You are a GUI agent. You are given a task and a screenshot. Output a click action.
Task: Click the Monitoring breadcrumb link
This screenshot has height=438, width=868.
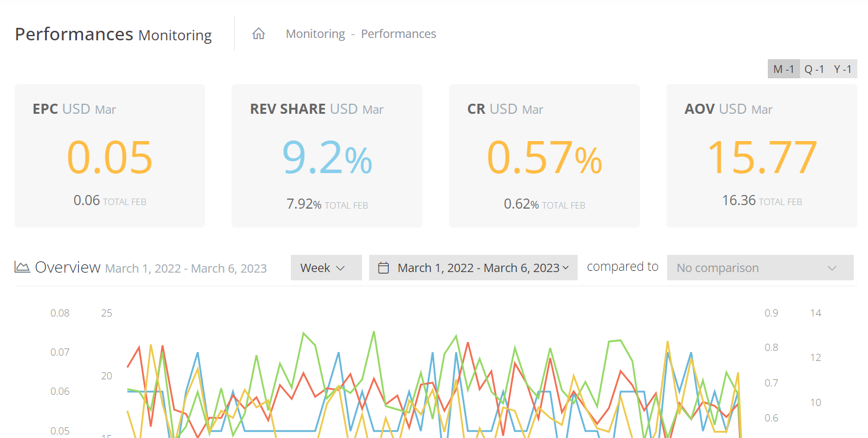pyautogui.click(x=315, y=34)
